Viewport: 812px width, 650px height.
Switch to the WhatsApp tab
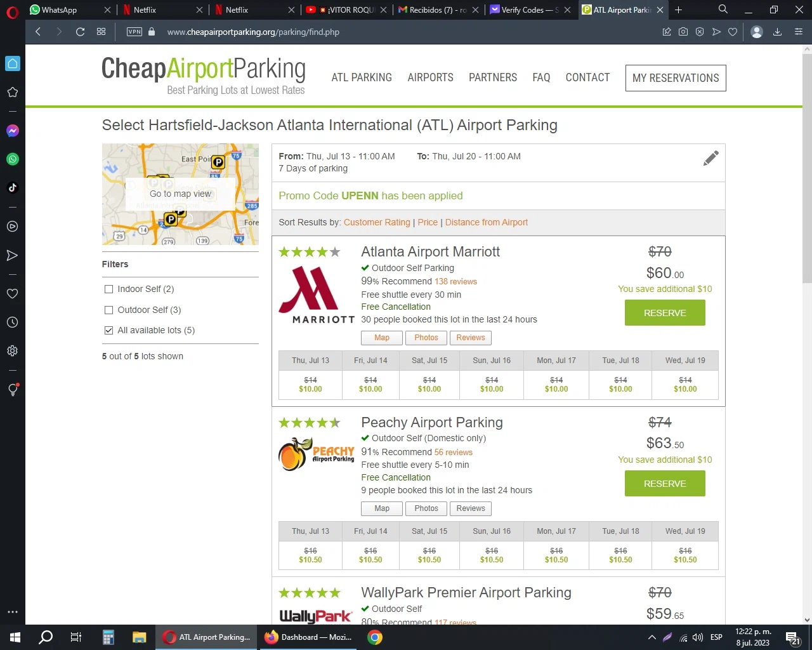click(x=70, y=10)
